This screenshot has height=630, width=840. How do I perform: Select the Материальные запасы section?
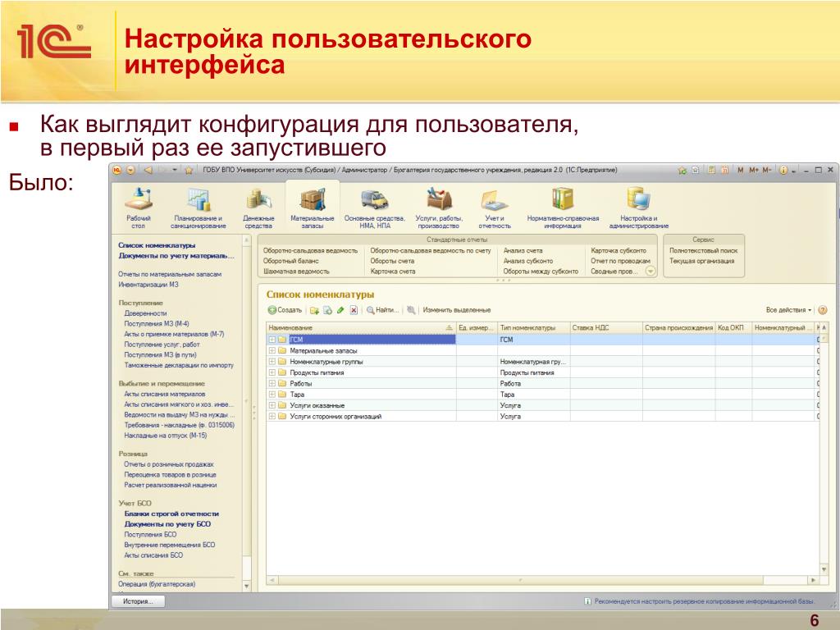click(313, 208)
